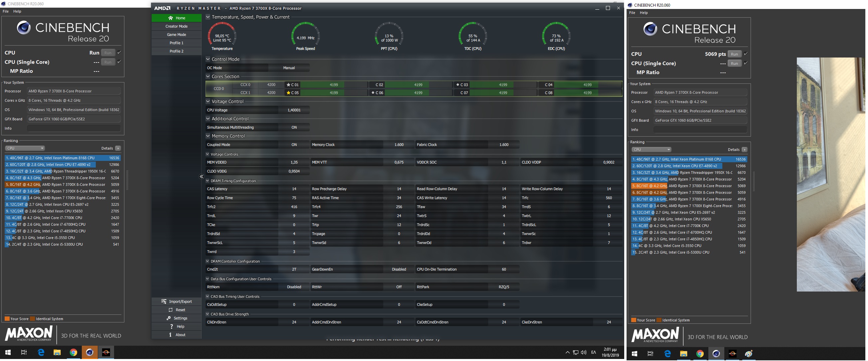Viewport: 868px width, 361px height.
Task: Collapse Temperature, Speed, Power & Current section
Action: tap(208, 17)
